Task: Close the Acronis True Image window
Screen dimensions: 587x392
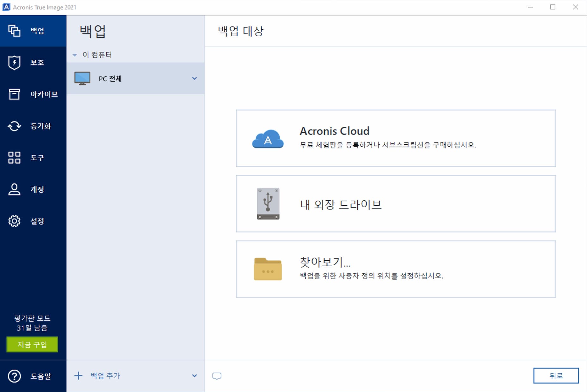Action: [x=576, y=7]
